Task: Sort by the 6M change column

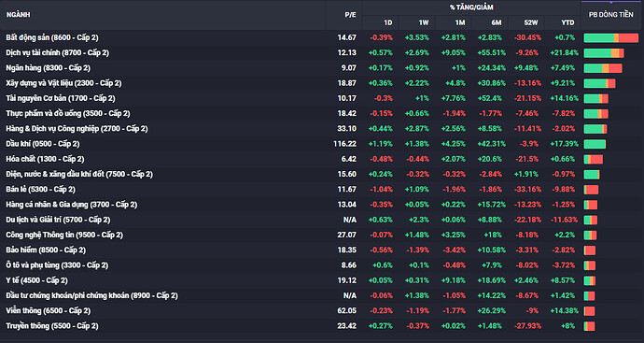Action: coord(497,22)
